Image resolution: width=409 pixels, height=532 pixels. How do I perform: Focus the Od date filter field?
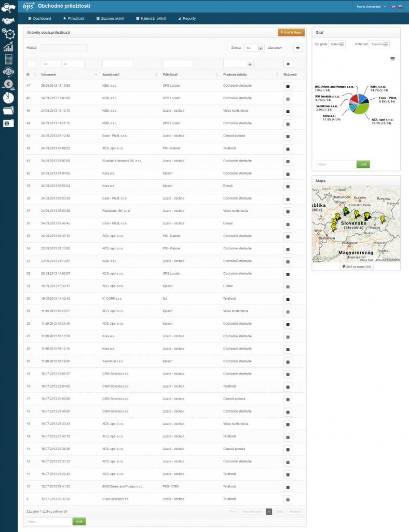point(51,64)
